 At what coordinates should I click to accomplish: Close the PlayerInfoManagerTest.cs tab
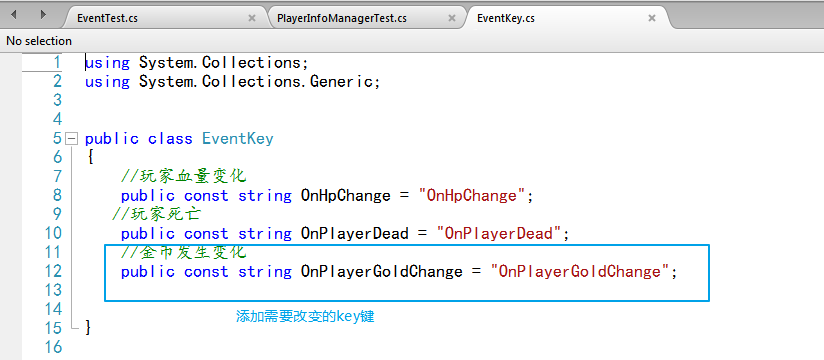[x=452, y=18]
